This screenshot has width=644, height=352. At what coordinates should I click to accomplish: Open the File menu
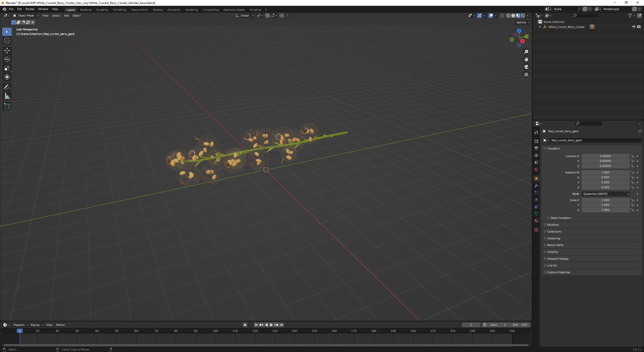pyautogui.click(x=11, y=9)
